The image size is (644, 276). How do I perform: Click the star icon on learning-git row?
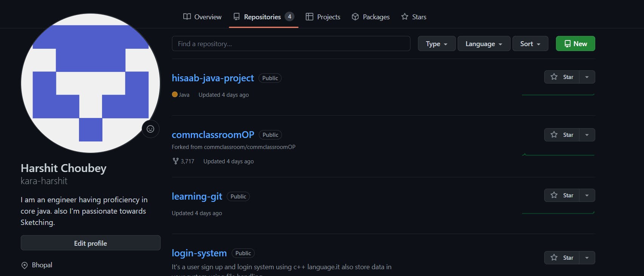(x=554, y=195)
